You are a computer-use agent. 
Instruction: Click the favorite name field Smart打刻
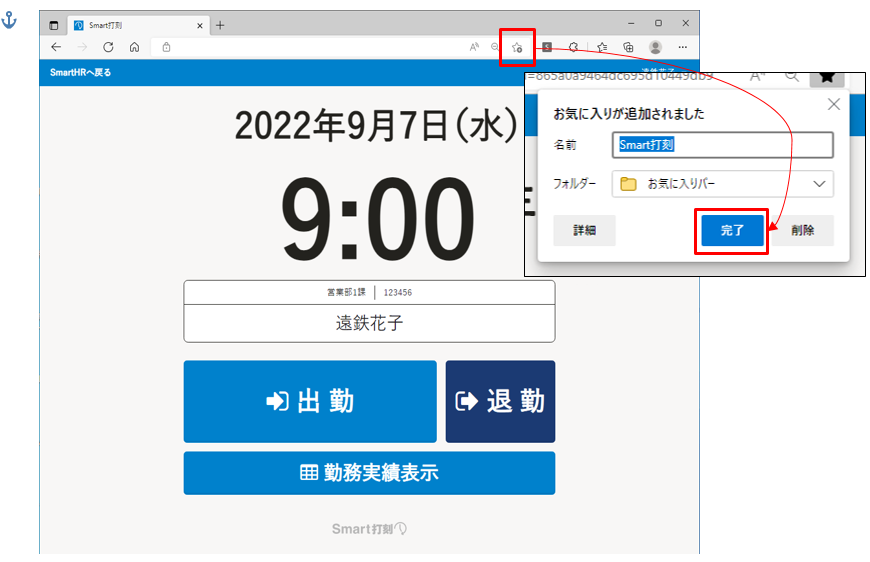click(722, 145)
